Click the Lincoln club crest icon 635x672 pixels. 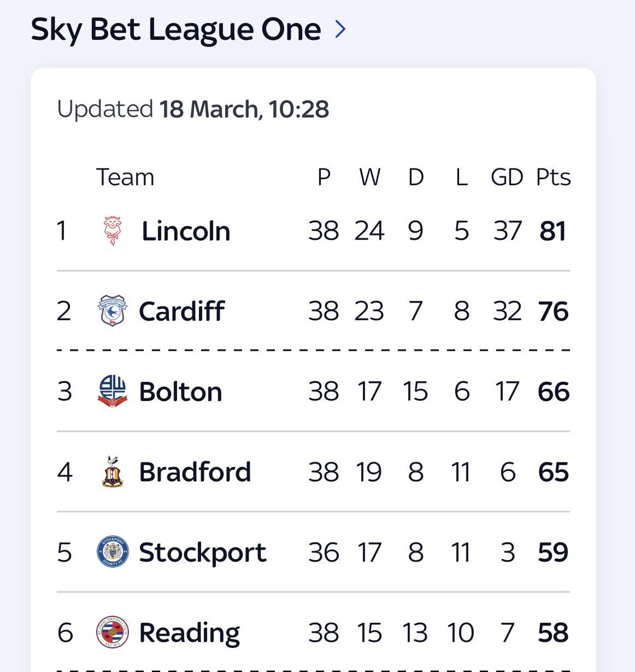pyautogui.click(x=113, y=231)
